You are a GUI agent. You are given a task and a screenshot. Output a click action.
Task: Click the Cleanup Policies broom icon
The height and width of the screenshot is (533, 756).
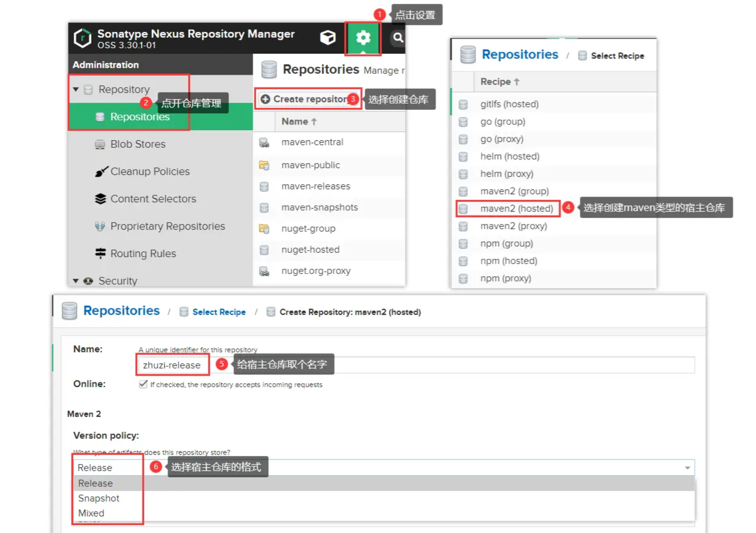click(101, 171)
